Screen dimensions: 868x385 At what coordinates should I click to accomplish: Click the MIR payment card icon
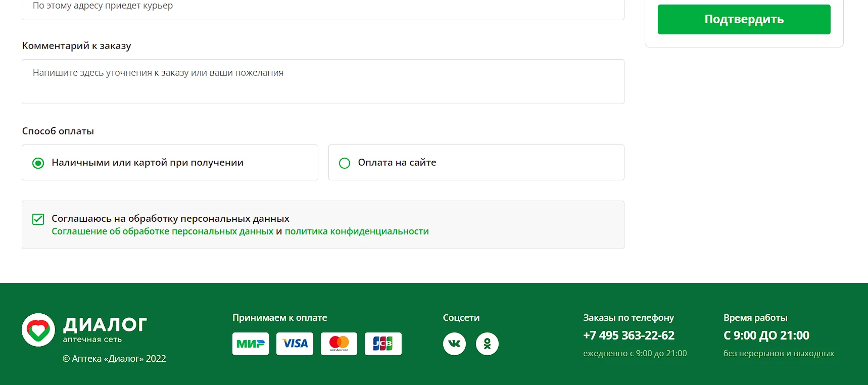pos(251,344)
